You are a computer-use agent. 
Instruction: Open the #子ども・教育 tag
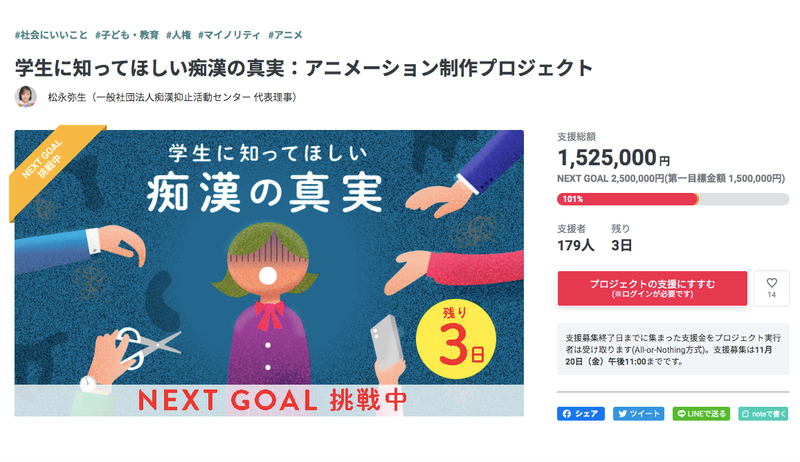point(127,35)
